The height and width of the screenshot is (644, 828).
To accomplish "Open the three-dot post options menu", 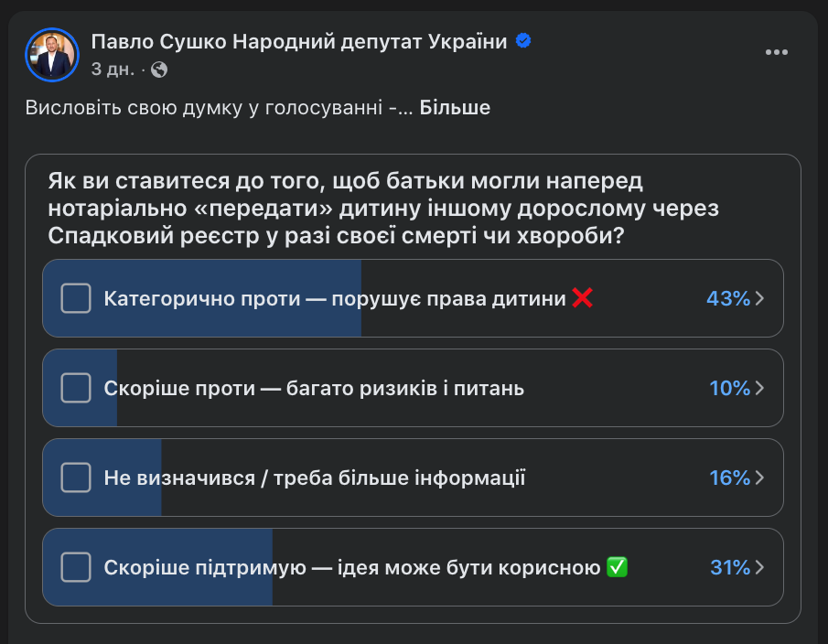I will pyautogui.click(x=776, y=52).
